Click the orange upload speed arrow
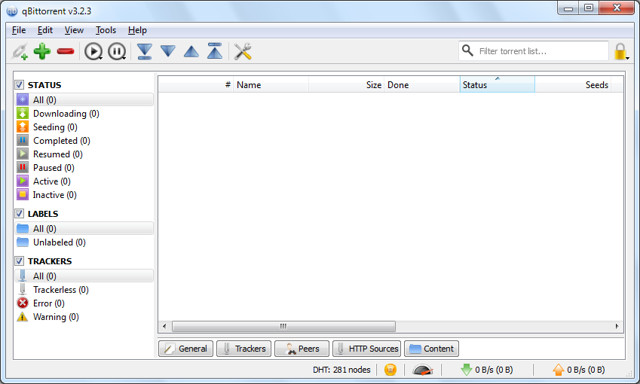640x384 pixels. point(558,370)
